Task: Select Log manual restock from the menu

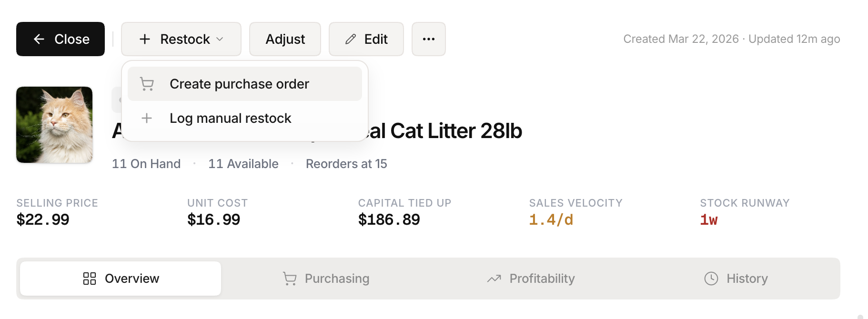Action: (230, 118)
